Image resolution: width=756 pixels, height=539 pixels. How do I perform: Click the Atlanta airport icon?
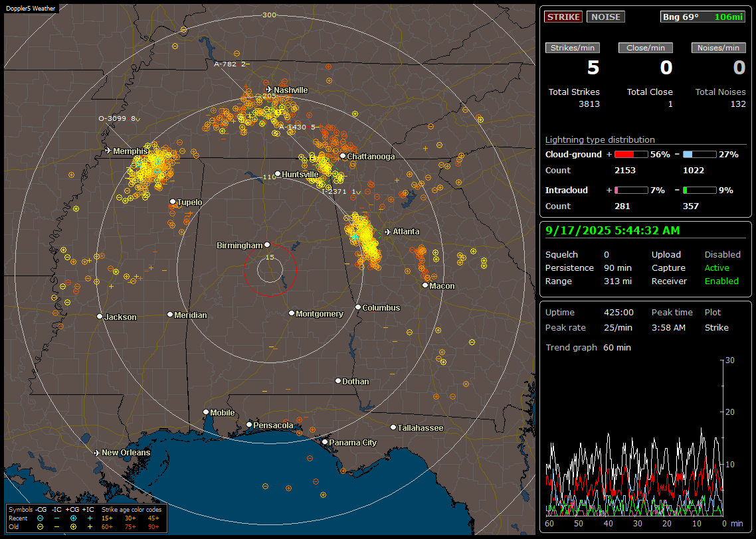point(388,232)
